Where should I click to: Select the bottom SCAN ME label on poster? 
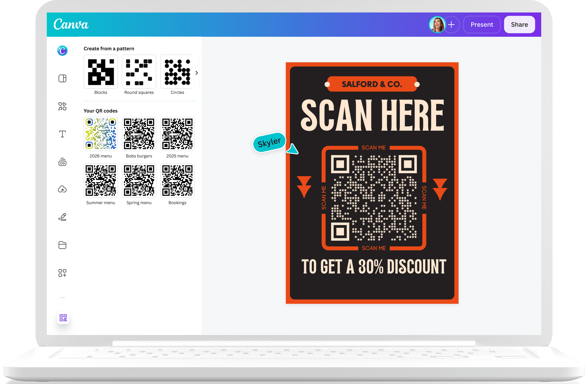coord(374,248)
